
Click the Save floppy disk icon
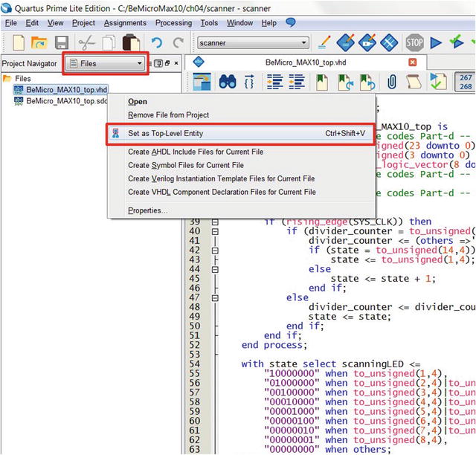pyautogui.click(x=62, y=42)
